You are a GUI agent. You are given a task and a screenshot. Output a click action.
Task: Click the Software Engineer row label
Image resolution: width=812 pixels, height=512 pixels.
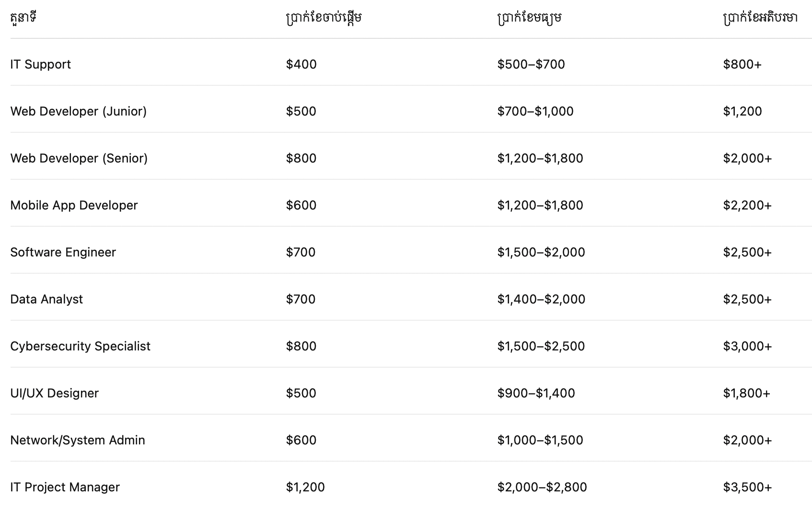pos(63,252)
